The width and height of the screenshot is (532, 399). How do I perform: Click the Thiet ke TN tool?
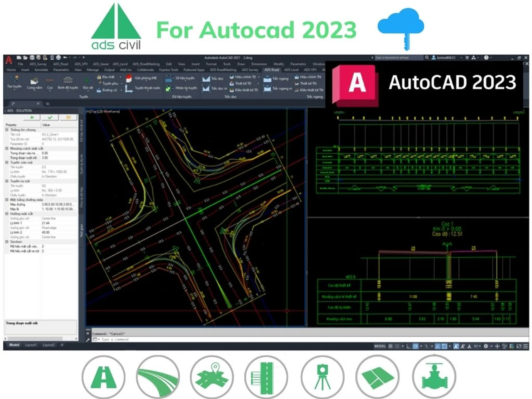coord(305,83)
